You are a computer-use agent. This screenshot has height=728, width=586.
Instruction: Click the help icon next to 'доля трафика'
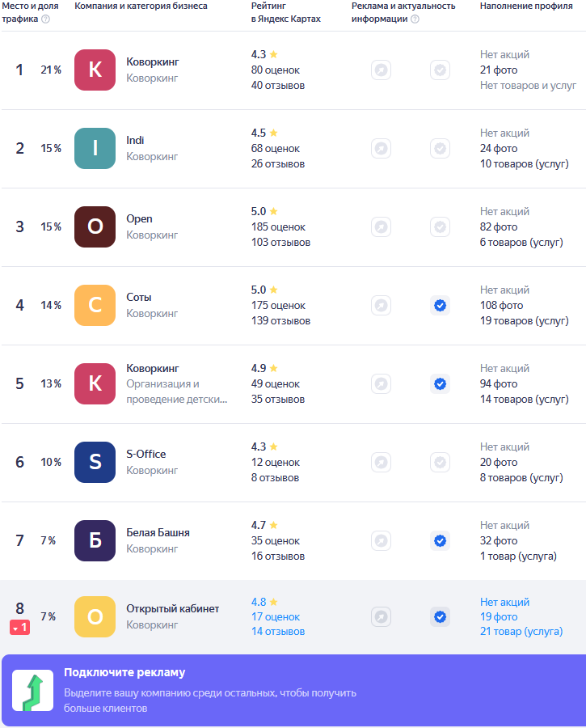tap(45, 19)
